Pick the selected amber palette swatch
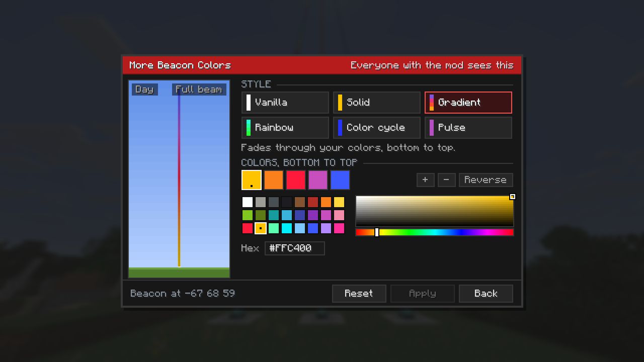This screenshot has height=362, width=644. [261, 228]
